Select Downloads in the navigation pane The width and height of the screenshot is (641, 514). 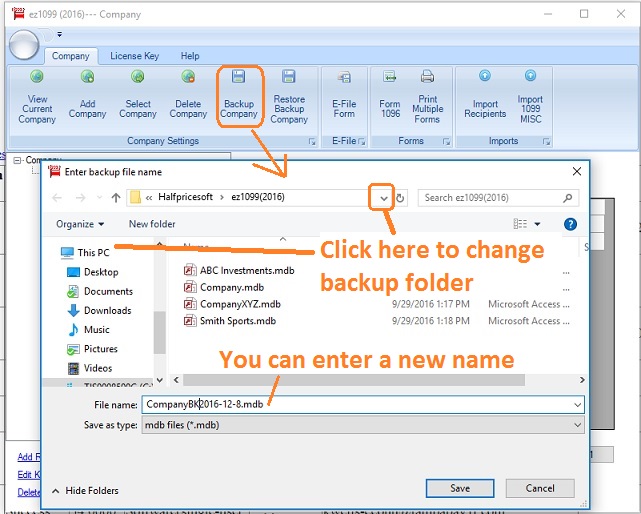click(x=107, y=310)
